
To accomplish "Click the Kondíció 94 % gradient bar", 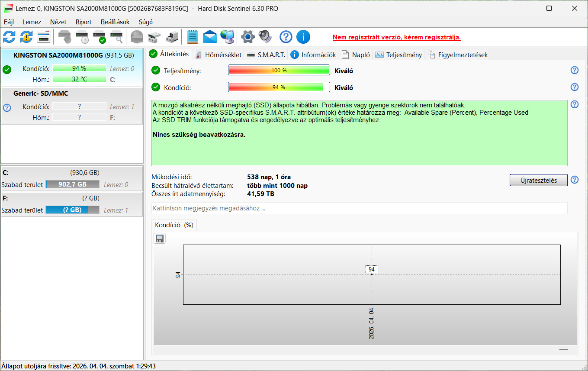I will tap(279, 87).
